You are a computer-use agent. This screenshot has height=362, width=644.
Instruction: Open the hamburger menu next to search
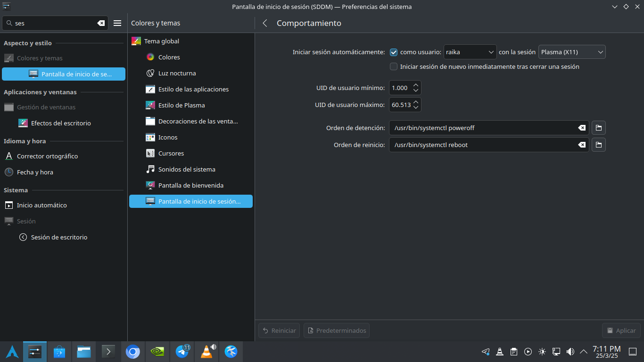click(x=117, y=23)
